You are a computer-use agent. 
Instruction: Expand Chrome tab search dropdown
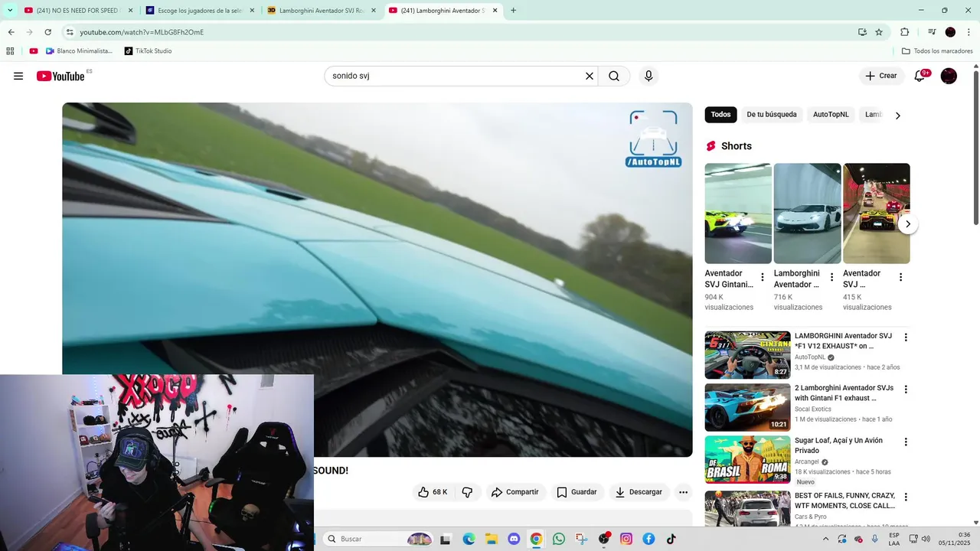10,11
